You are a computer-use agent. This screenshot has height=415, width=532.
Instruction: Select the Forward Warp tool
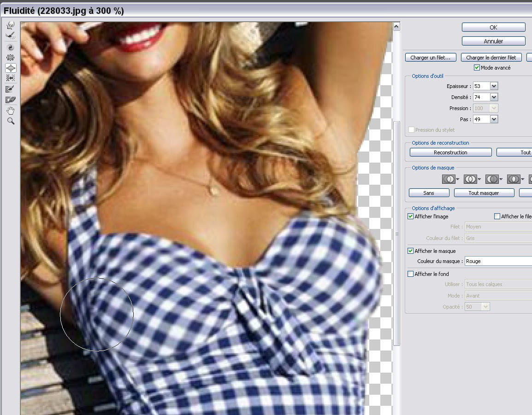pyautogui.click(x=10, y=25)
